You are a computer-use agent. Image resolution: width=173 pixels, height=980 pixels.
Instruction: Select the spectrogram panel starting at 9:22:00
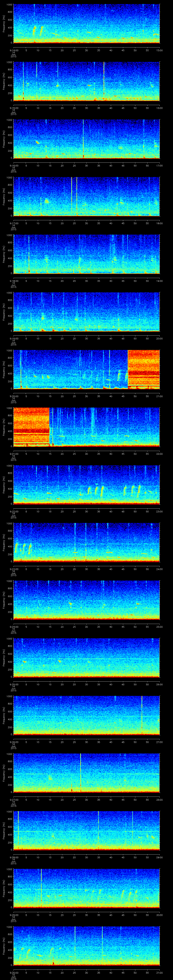point(86,485)
